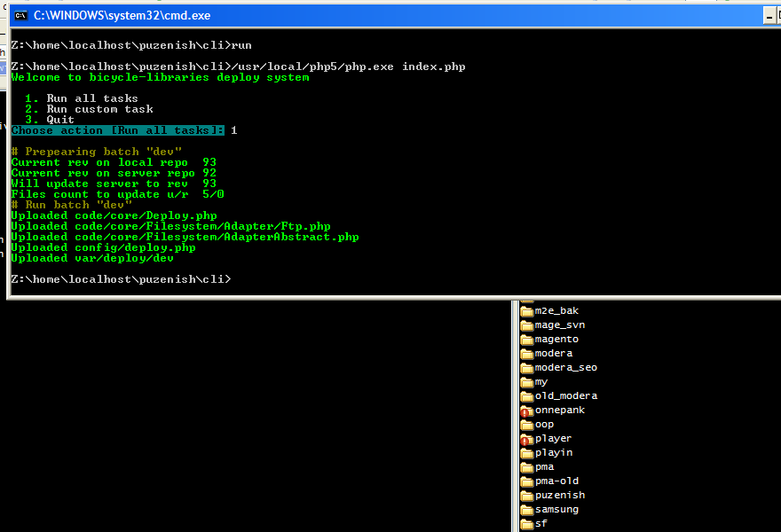
Task: Click the cmd.exe window title bar
Action: tap(355, 15)
